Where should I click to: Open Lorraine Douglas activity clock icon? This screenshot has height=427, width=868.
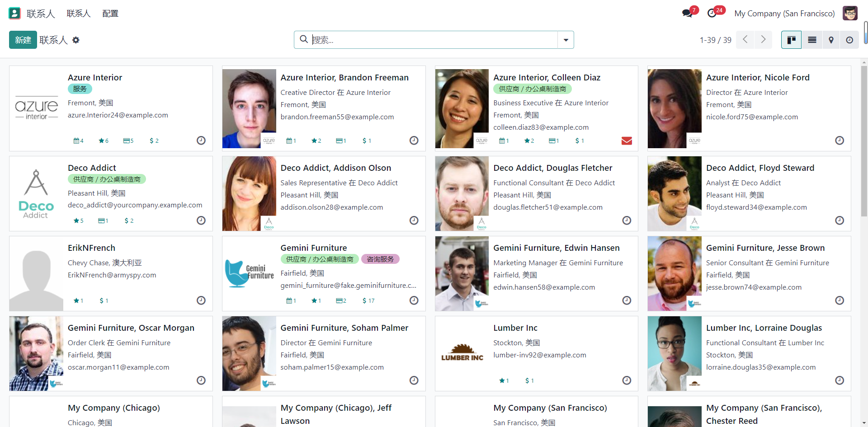point(840,380)
